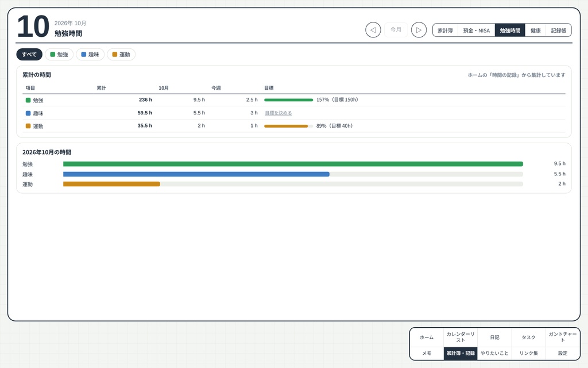
Task: Go to the previous month arrow
Action: tap(373, 30)
